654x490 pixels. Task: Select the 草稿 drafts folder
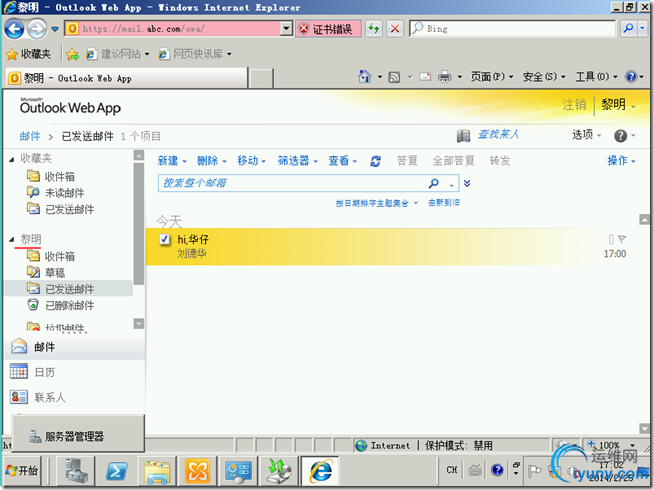point(55,272)
